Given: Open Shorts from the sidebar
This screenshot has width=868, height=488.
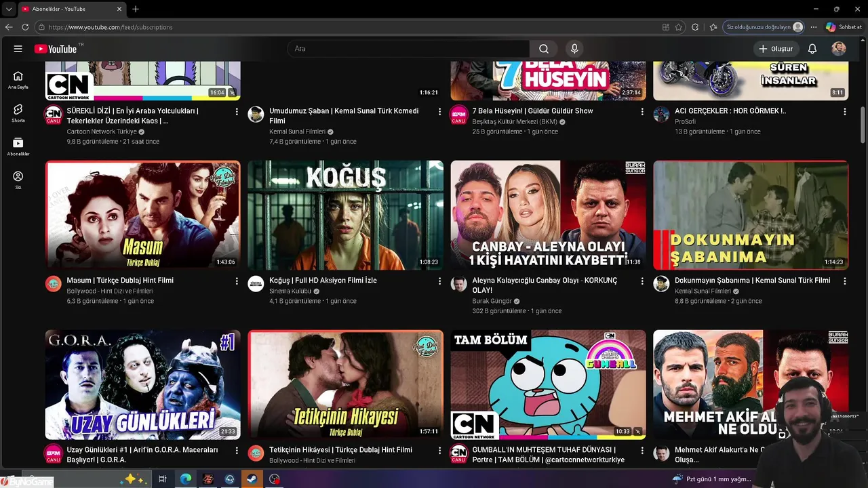Looking at the screenshot, I should coord(18,113).
